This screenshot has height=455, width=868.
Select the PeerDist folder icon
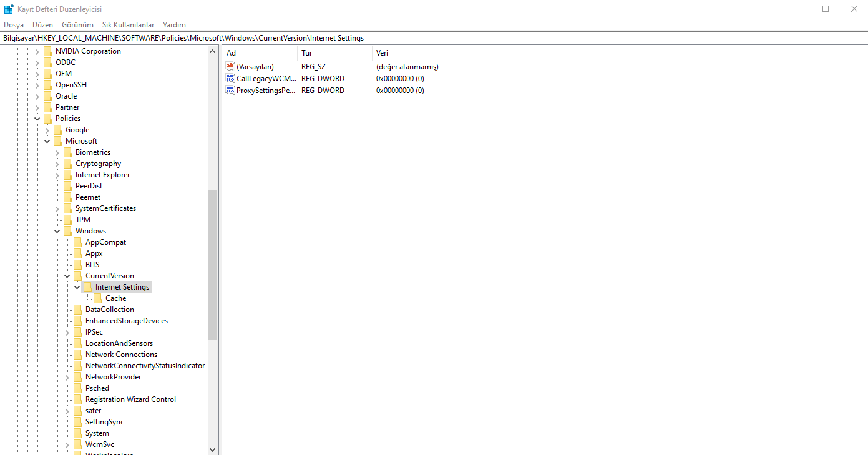(67, 186)
